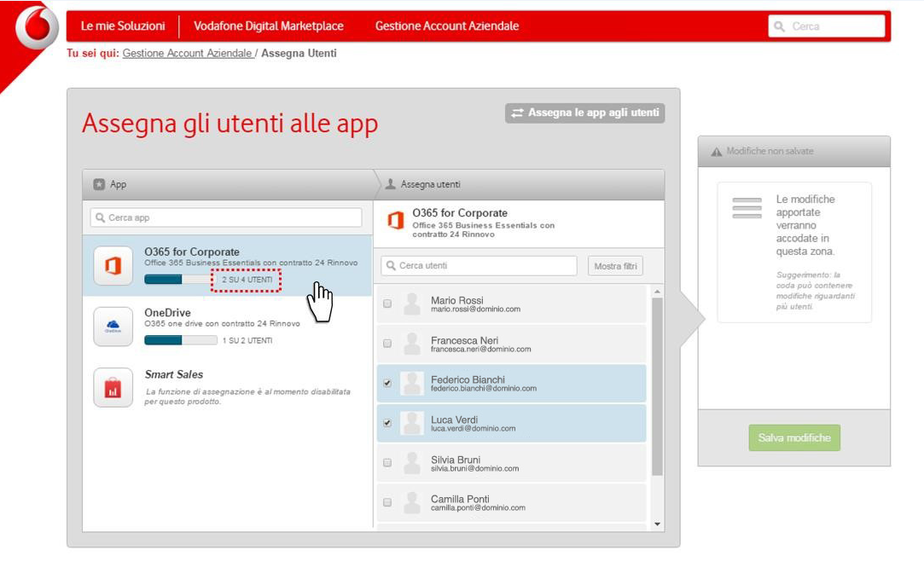924x573 pixels.
Task: Uncheck the Federico Bianchi checkbox
Action: coord(387,384)
